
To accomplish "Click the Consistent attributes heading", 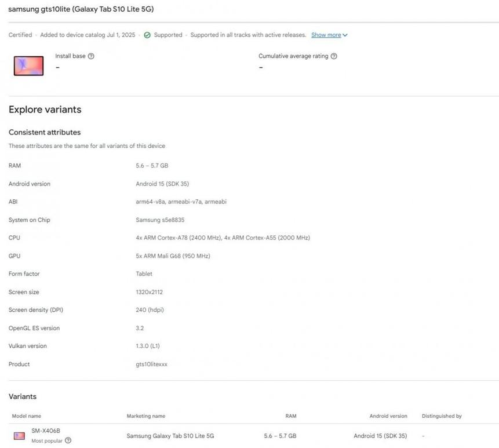I will (x=45, y=132).
